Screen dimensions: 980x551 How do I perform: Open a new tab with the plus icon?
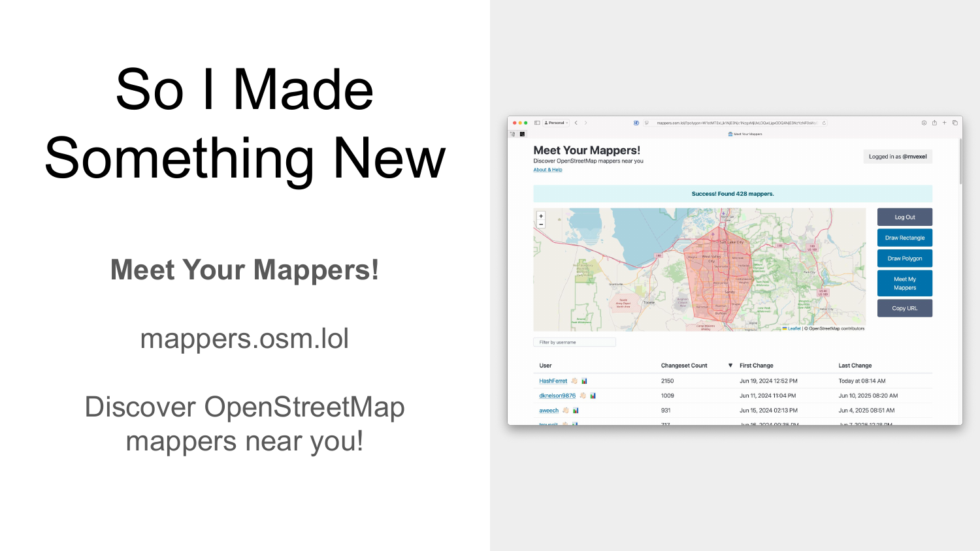tap(944, 123)
